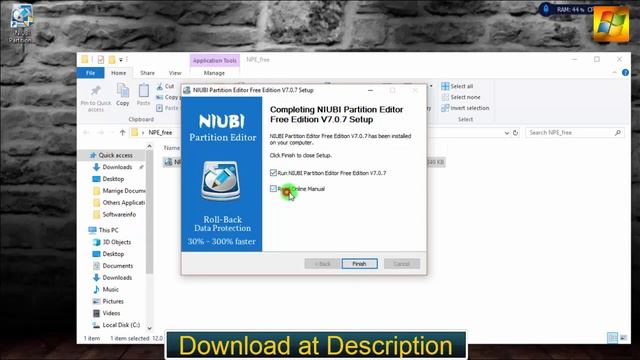
Task: Click the disabled Back button in setup
Action: point(322,264)
